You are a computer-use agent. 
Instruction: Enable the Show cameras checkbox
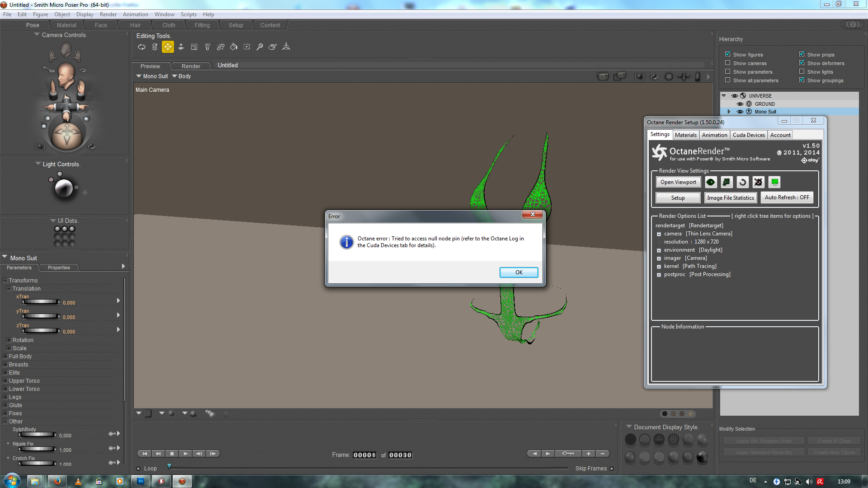(x=728, y=63)
